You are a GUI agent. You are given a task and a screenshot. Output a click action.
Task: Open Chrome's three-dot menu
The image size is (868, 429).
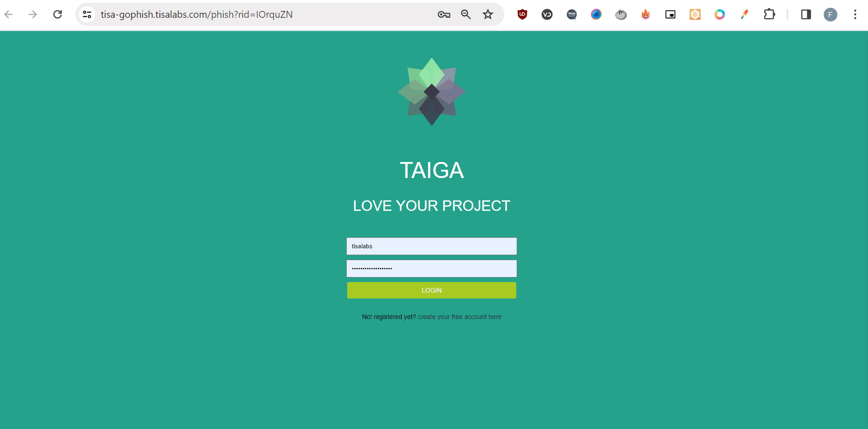[855, 15]
